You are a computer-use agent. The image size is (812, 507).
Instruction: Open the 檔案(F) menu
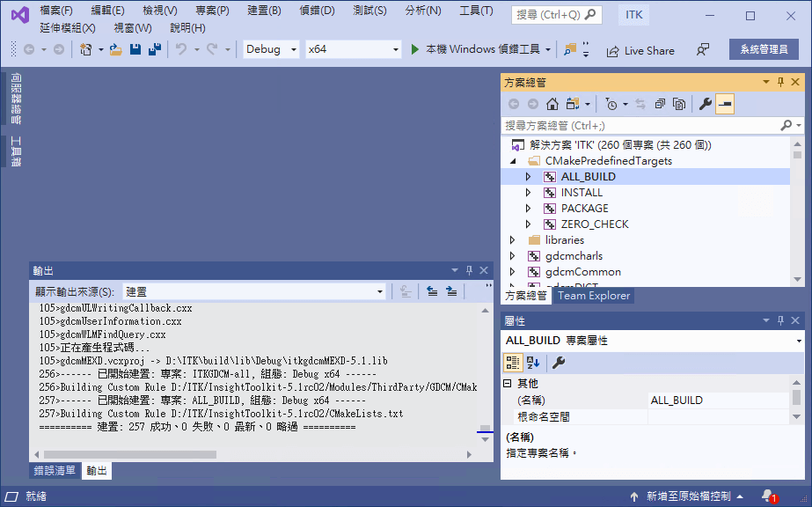(x=56, y=11)
